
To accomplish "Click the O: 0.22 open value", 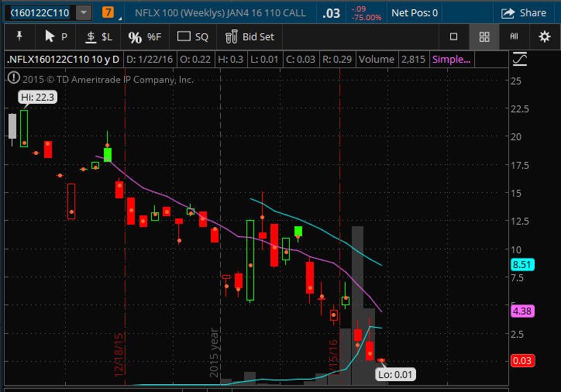I will [195, 60].
